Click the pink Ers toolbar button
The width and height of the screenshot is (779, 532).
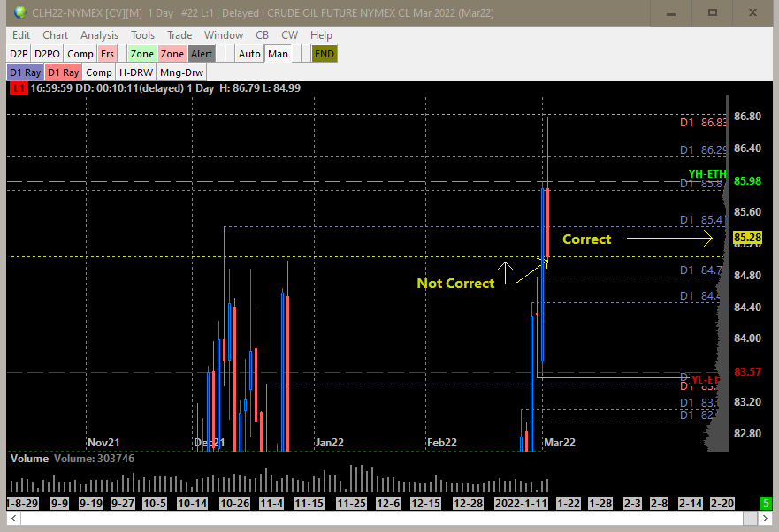pyautogui.click(x=107, y=54)
